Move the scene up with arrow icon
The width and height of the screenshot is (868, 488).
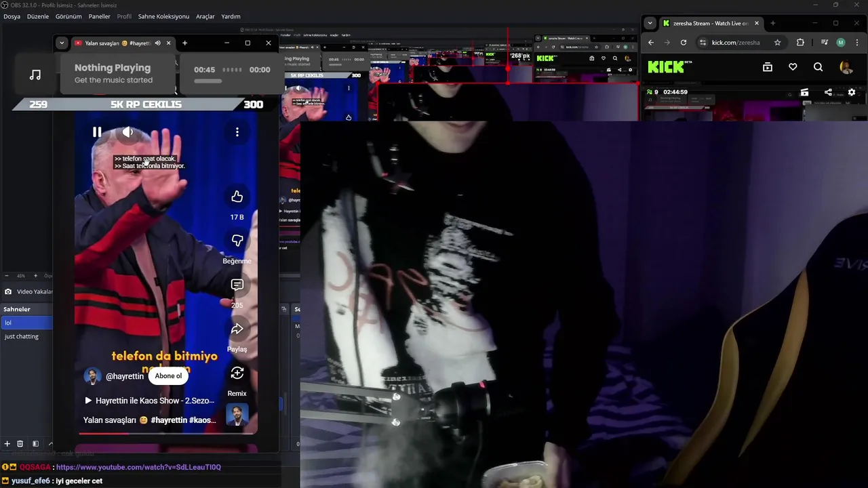(x=50, y=444)
